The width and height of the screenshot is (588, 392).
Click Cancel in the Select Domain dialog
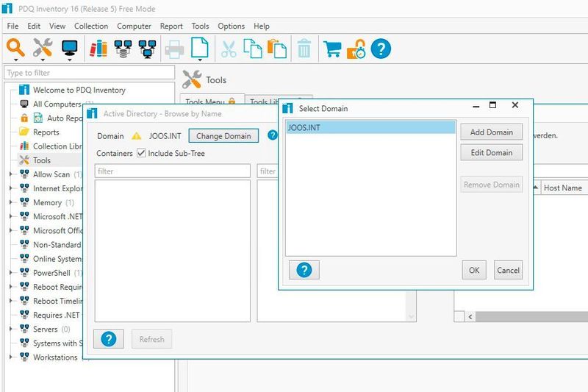[x=508, y=270]
